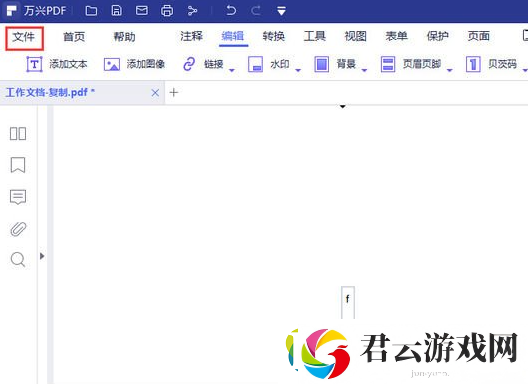Click the 添加文本 label
This screenshot has height=384, width=528.
point(68,64)
